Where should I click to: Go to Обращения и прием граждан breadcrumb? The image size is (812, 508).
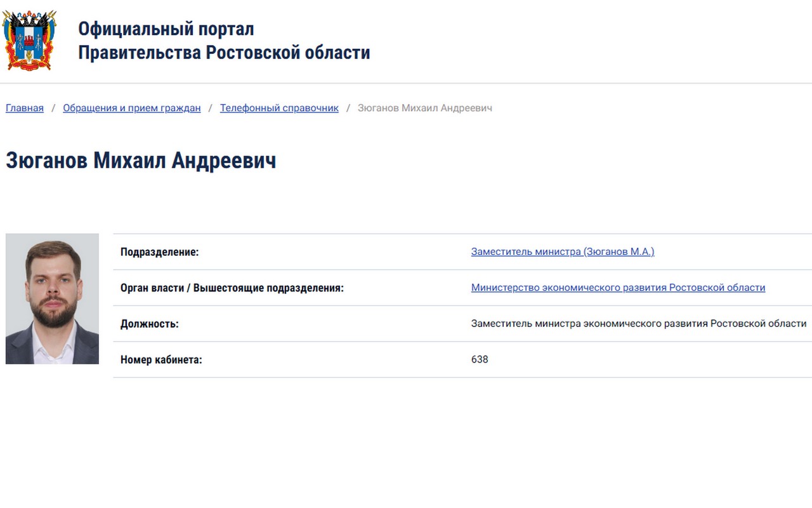coord(132,108)
